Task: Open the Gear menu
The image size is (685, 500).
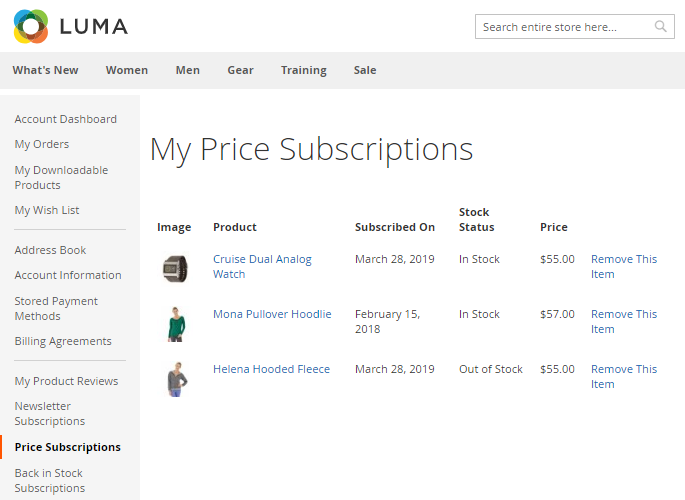Action: click(240, 70)
